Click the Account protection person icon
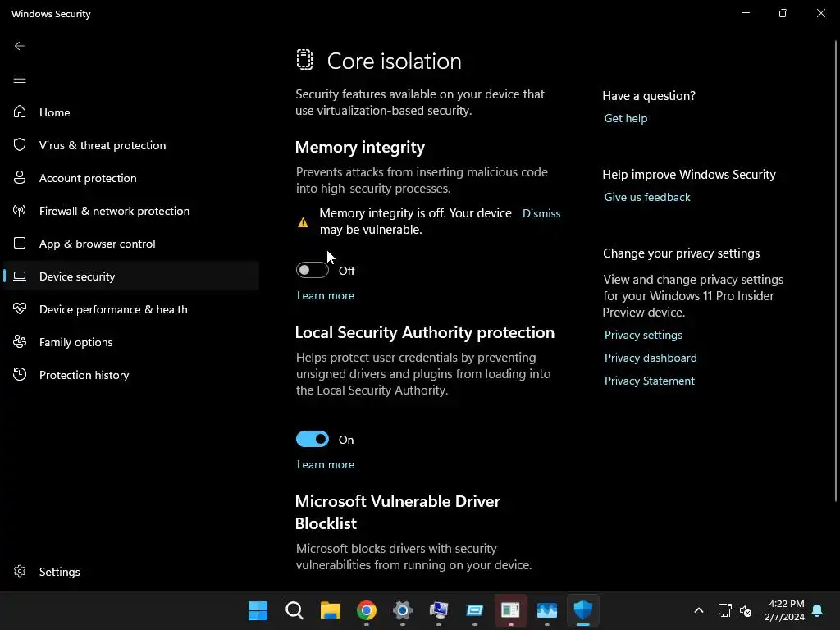The width and height of the screenshot is (840, 630). (20, 177)
